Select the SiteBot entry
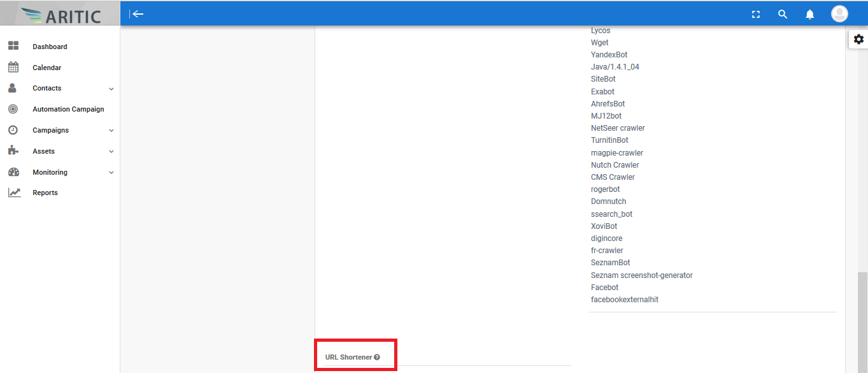The image size is (868, 373). click(603, 79)
